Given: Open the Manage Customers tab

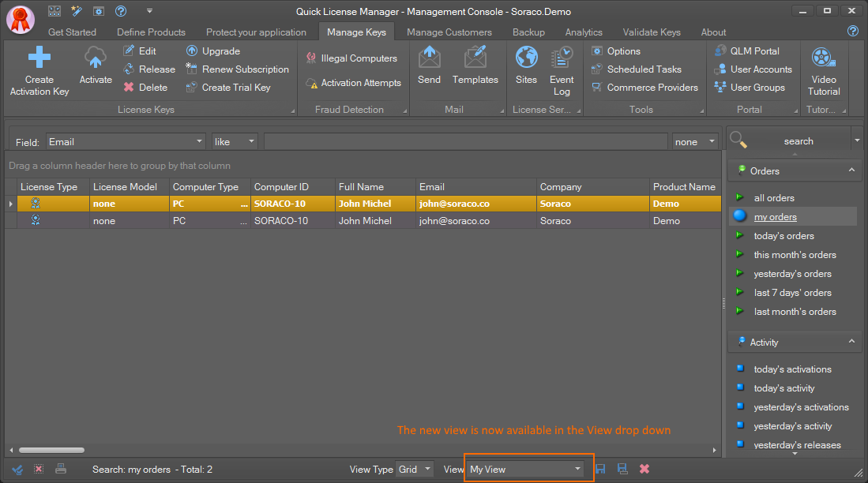Looking at the screenshot, I should pyautogui.click(x=449, y=32).
